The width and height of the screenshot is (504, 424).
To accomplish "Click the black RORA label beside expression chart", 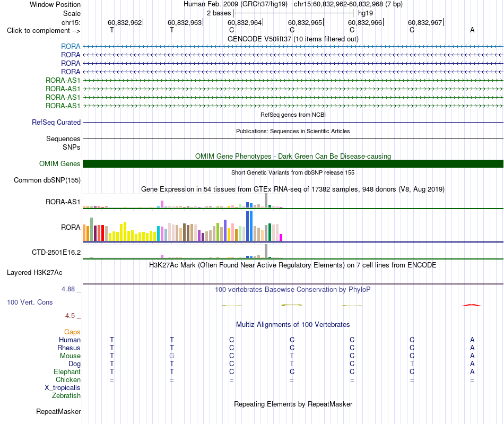I will point(71,227).
